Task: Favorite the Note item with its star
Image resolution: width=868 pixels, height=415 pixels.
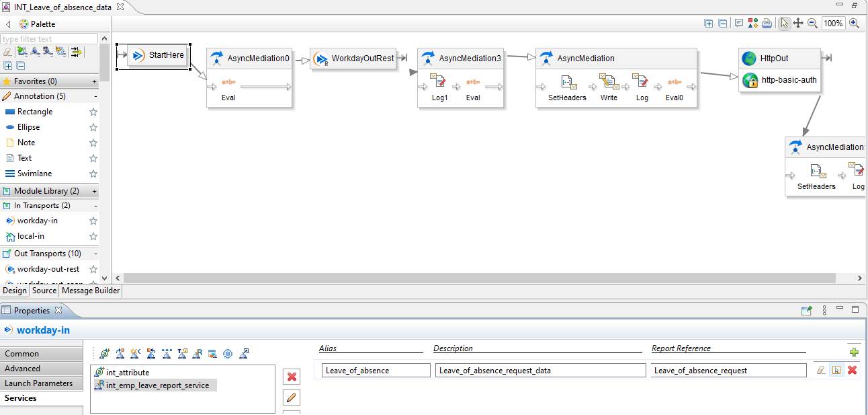Action: [93, 143]
